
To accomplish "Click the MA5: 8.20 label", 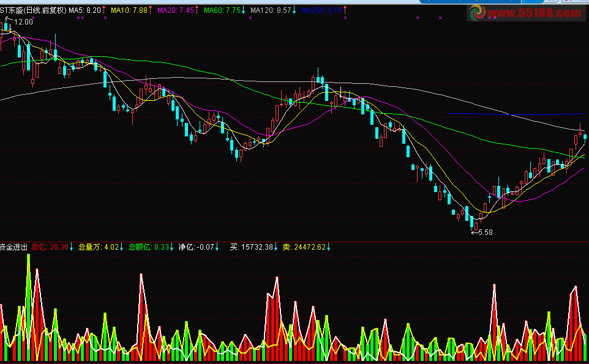I will pos(84,10).
